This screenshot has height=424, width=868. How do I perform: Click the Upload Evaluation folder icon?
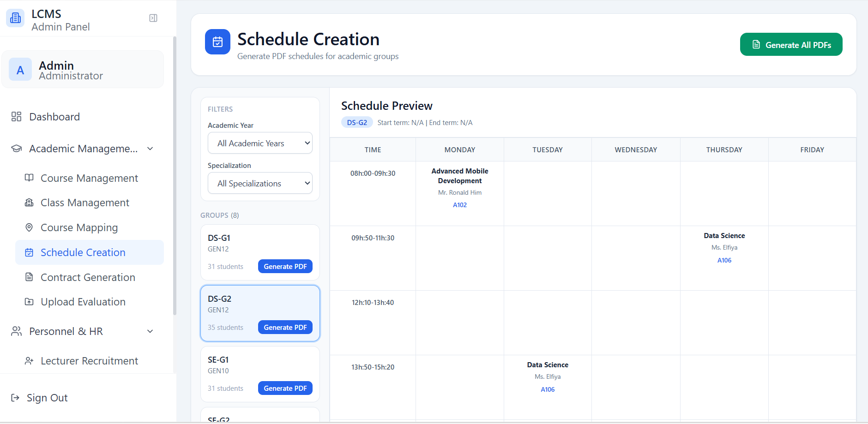click(29, 302)
